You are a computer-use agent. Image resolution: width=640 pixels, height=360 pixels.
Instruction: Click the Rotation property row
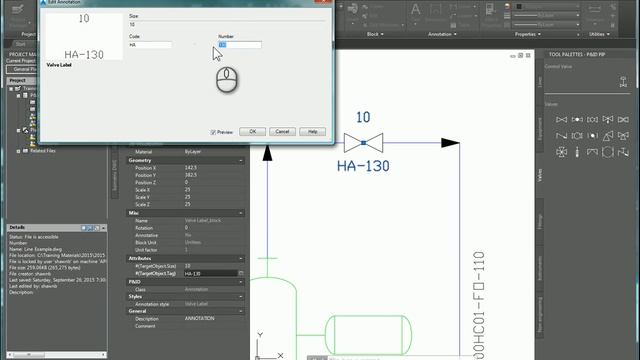point(186,228)
